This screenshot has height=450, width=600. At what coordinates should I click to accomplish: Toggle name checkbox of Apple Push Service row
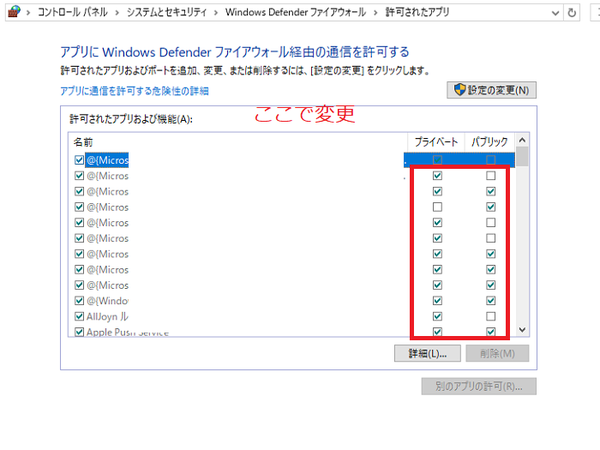pyautogui.click(x=79, y=332)
